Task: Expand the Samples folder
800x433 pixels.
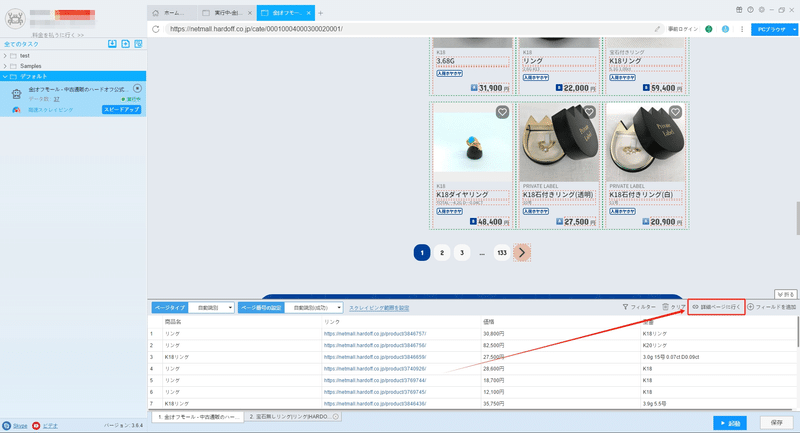Action: click(5, 66)
